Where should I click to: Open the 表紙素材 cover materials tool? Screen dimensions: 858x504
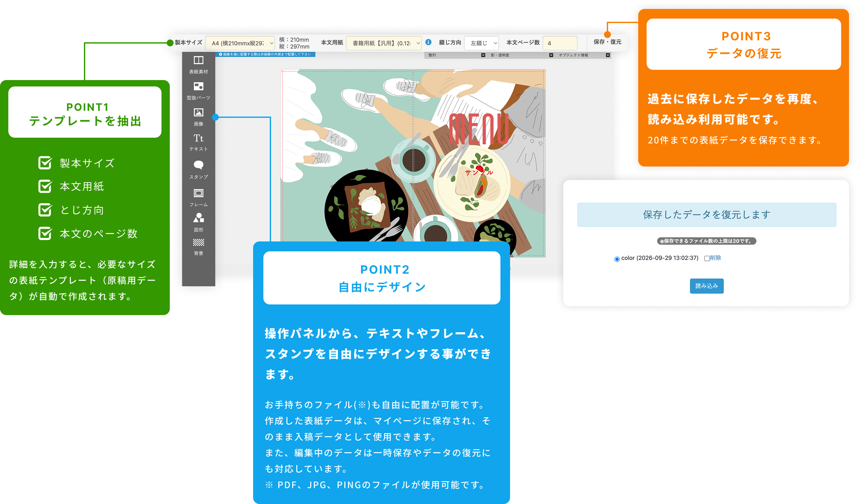(199, 65)
